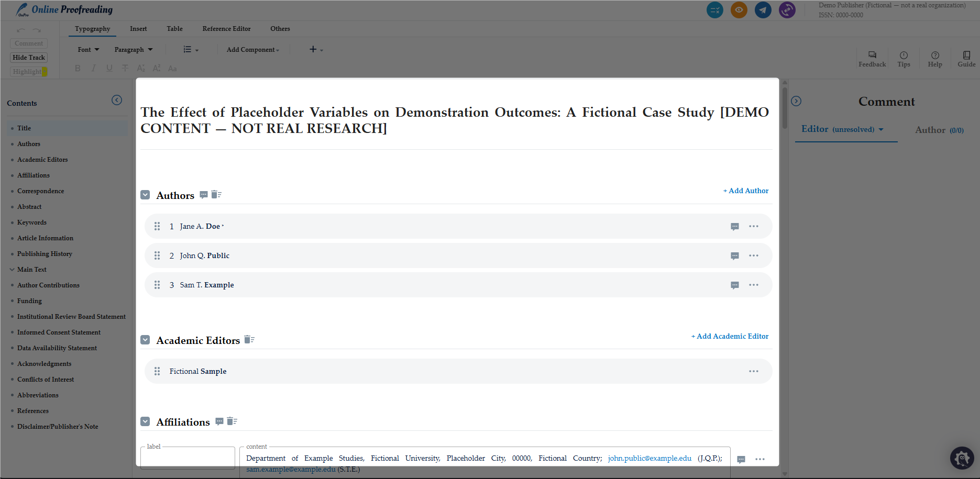This screenshot has height=479, width=980.
Task: Open the Font dropdown
Action: 88,50
